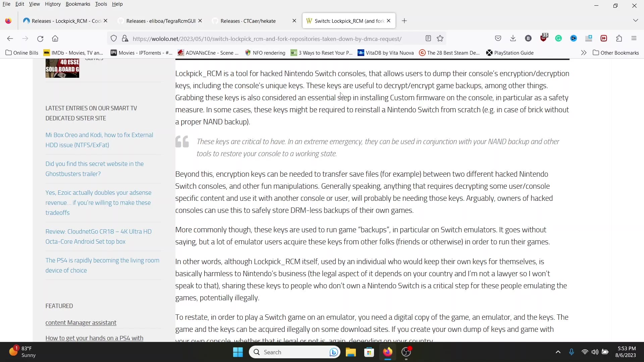The image size is (644, 362).
Task: Open the Downloads panel icon
Action: [x=513, y=39]
